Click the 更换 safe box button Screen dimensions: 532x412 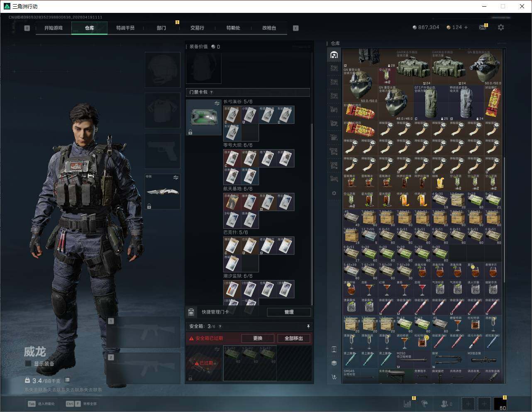point(258,338)
